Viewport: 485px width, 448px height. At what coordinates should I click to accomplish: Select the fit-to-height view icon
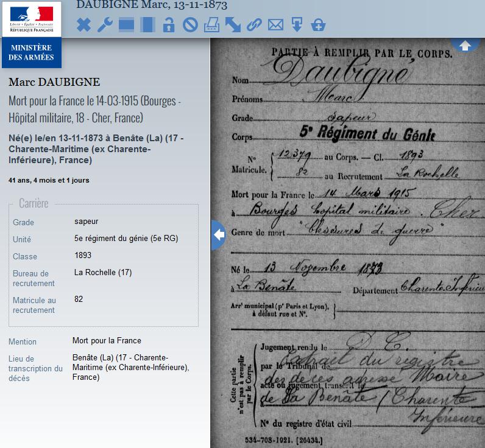147,25
